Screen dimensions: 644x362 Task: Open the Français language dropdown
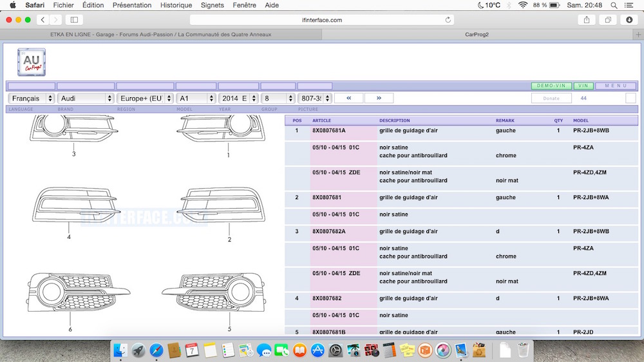(x=32, y=99)
